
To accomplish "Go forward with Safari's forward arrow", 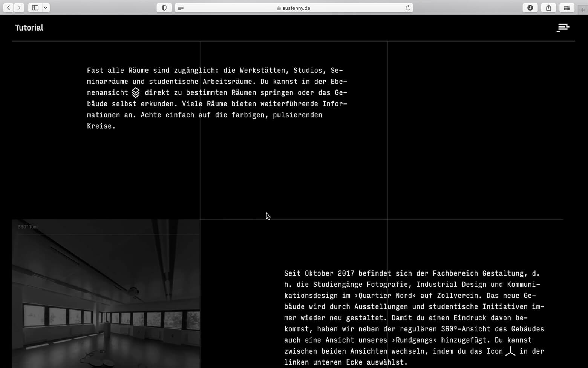I will click(19, 8).
